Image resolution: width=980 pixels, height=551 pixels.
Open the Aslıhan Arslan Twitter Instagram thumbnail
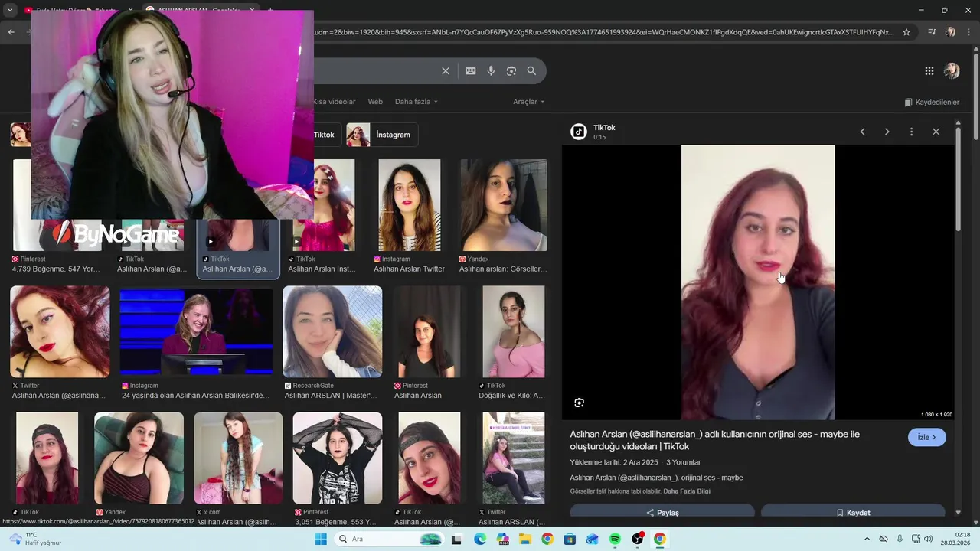[410, 205]
